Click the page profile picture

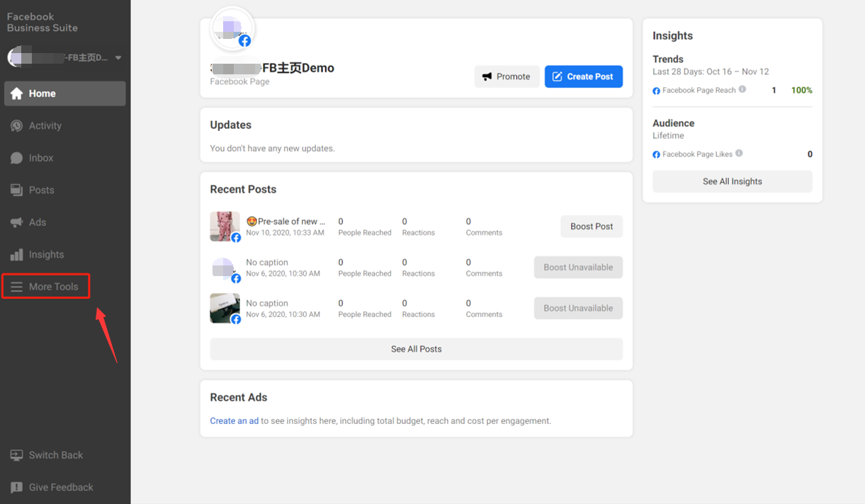(x=232, y=29)
